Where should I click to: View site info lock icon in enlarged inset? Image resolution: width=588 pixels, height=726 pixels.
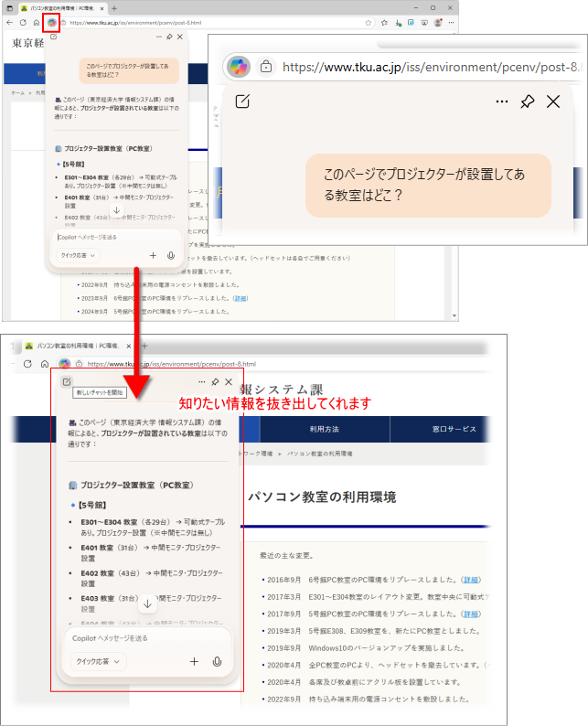pos(266,67)
